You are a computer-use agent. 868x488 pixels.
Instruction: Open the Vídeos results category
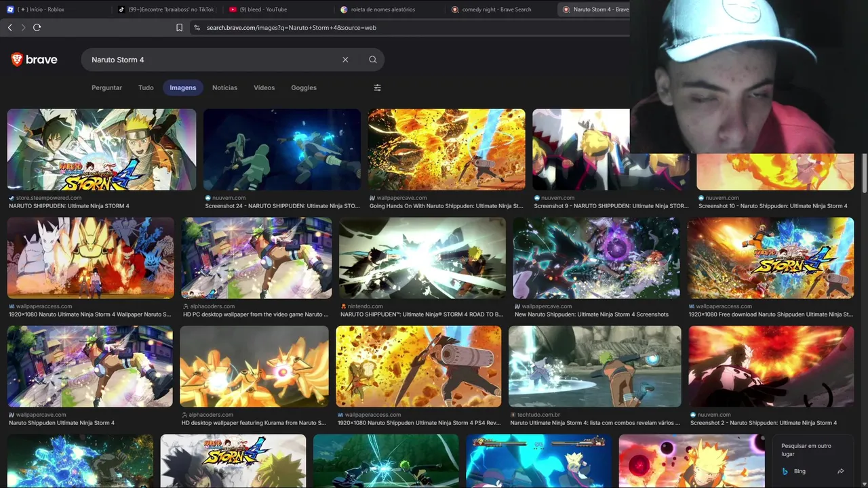click(264, 87)
